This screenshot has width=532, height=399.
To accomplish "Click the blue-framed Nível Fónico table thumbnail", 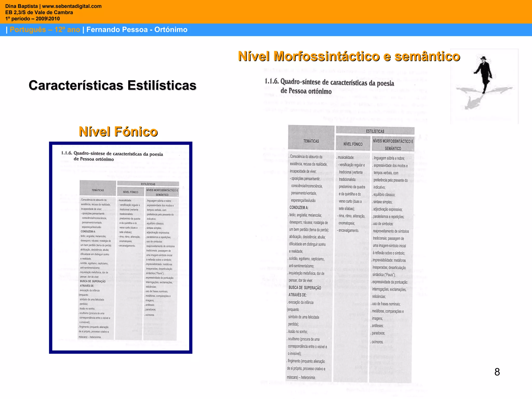I will (x=121, y=247).
